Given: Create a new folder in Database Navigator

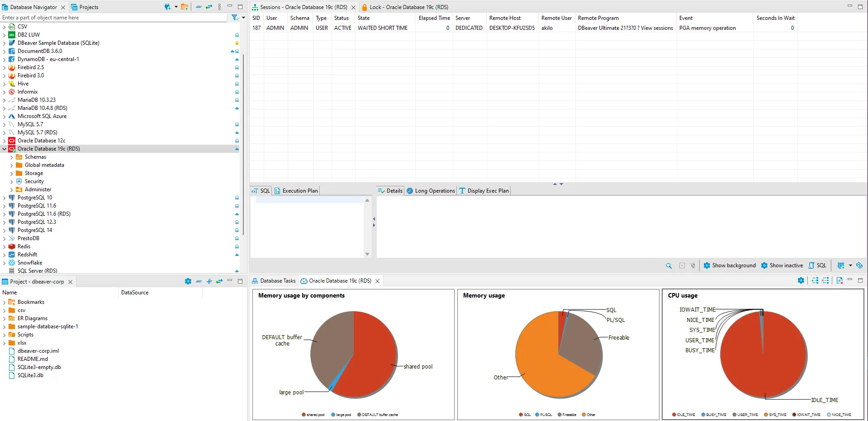Looking at the screenshot, I should (185, 7).
